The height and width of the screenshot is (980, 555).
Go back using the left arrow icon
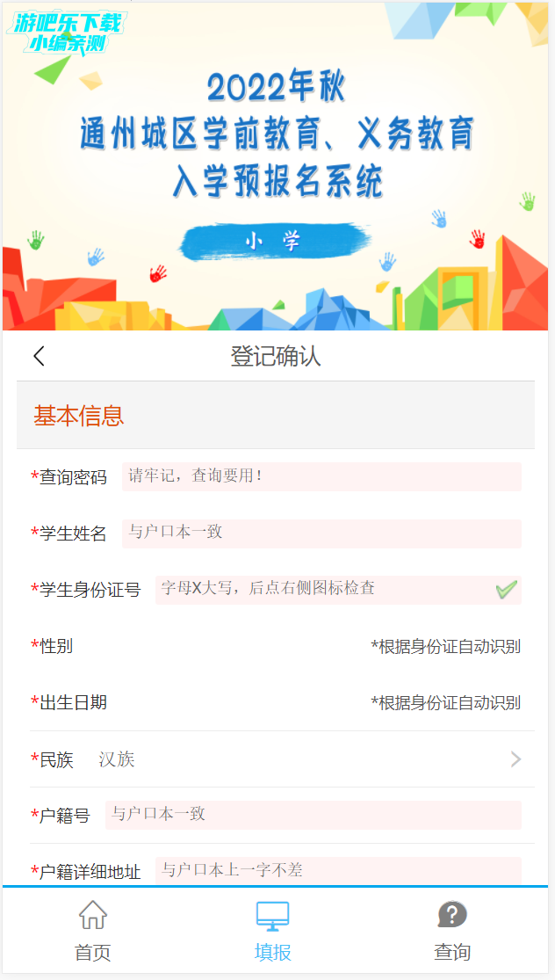pyautogui.click(x=40, y=356)
